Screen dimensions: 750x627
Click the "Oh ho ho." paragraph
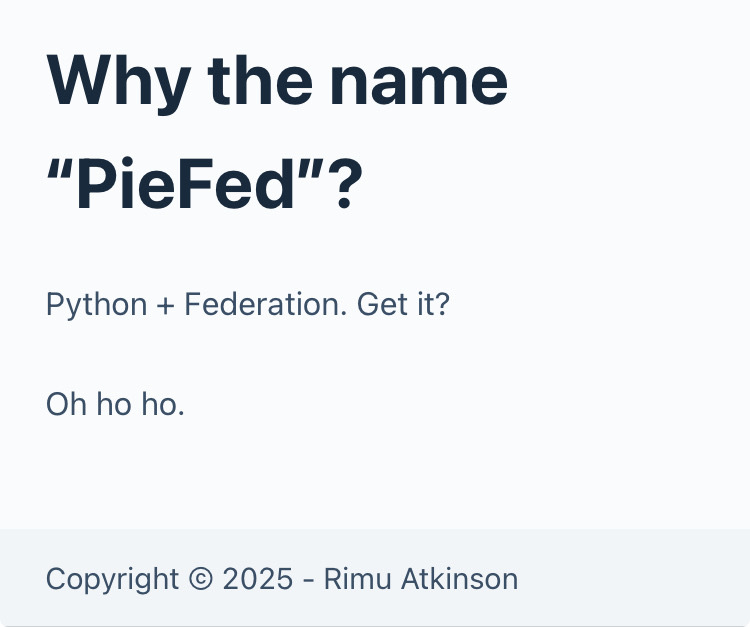(116, 405)
